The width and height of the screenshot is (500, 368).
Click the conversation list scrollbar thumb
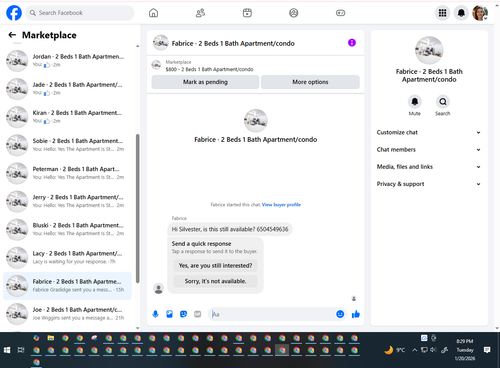[x=137, y=208]
